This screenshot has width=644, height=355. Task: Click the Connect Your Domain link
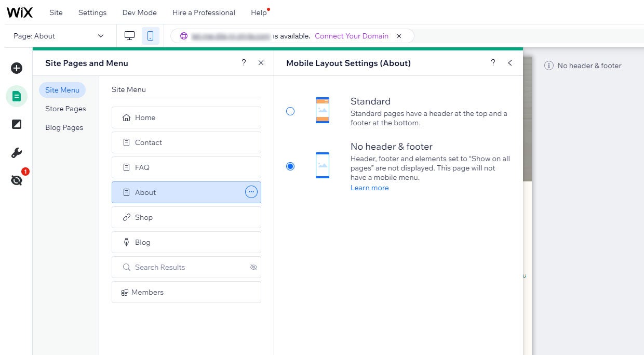(x=352, y=36)
